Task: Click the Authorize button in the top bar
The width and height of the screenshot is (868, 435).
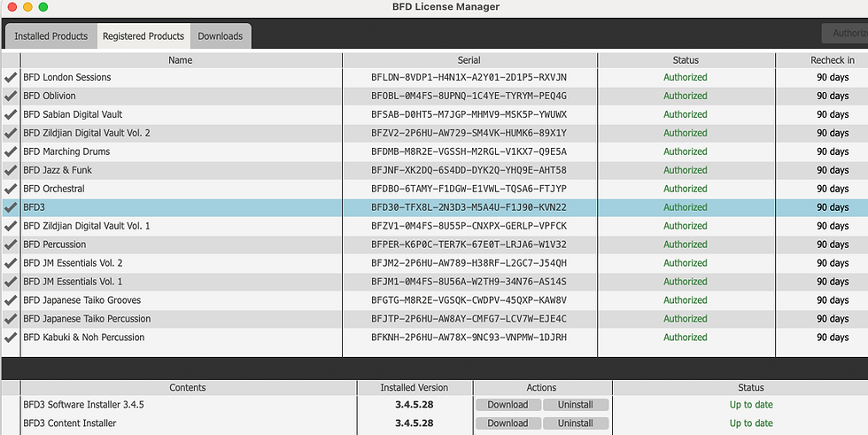Action: [845, 33]
